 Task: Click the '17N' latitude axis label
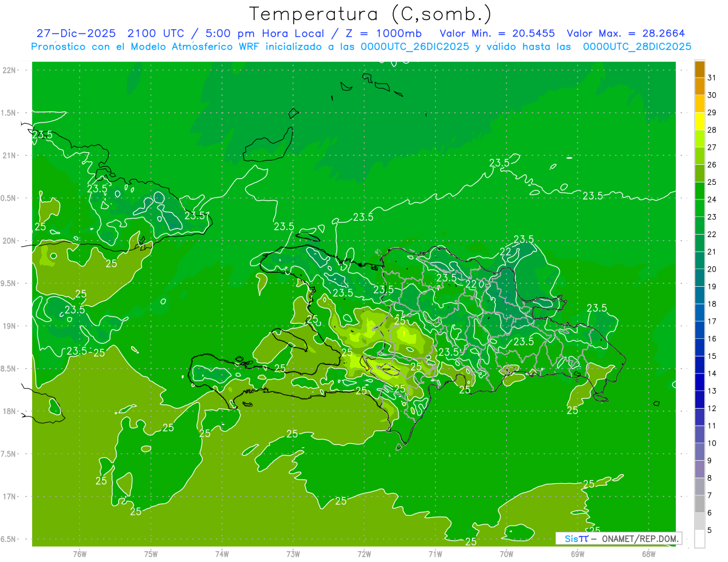click(x=9, y=497)
